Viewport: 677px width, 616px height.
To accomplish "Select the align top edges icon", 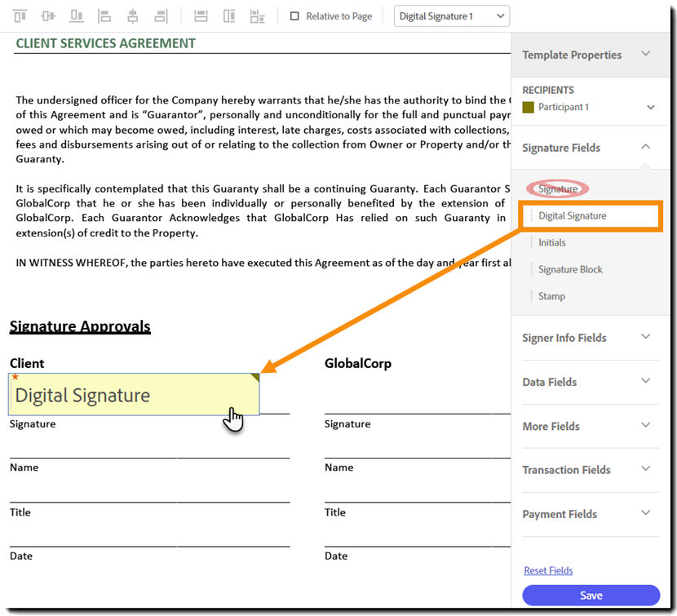I will click(18, 16).
